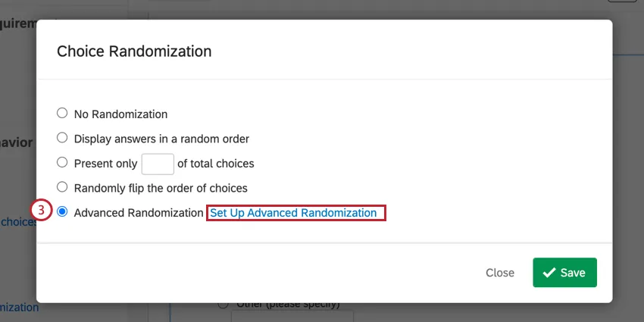The image size is (644, 322).
Task: Select the Other (please specify) radio behind dialog
Action: 223,305
